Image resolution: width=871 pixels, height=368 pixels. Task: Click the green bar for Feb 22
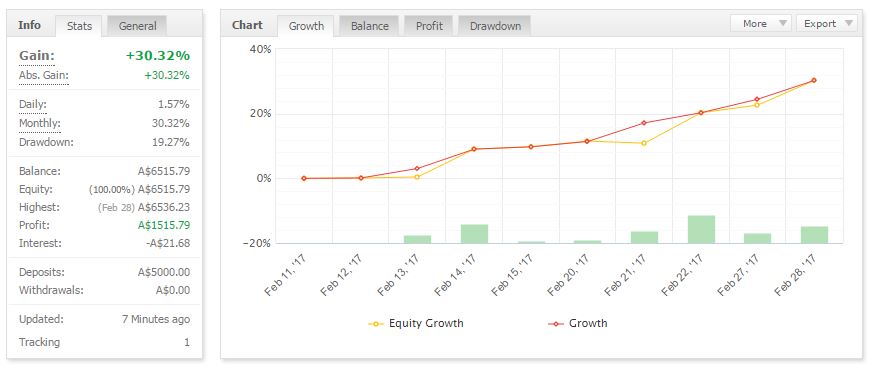(x=701, y=229)
